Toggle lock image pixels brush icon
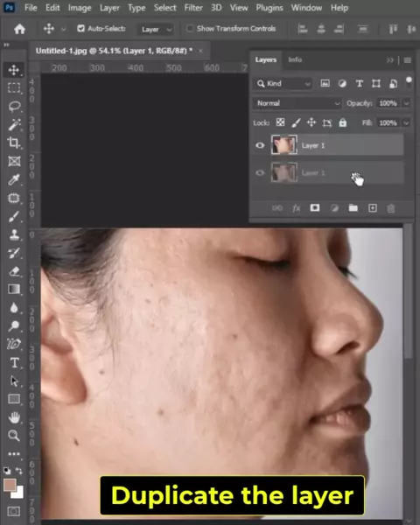This screenshot has height=525, width=420. (296, 122)
